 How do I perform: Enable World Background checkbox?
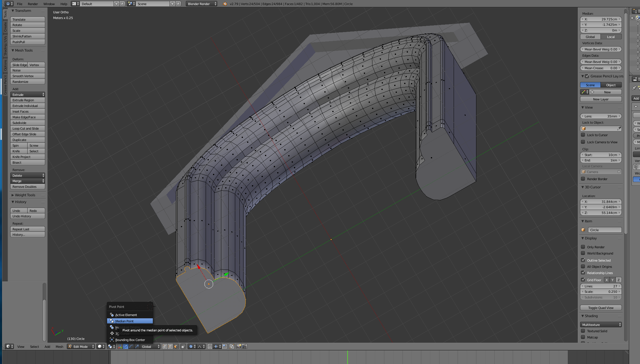click(583, 253)
